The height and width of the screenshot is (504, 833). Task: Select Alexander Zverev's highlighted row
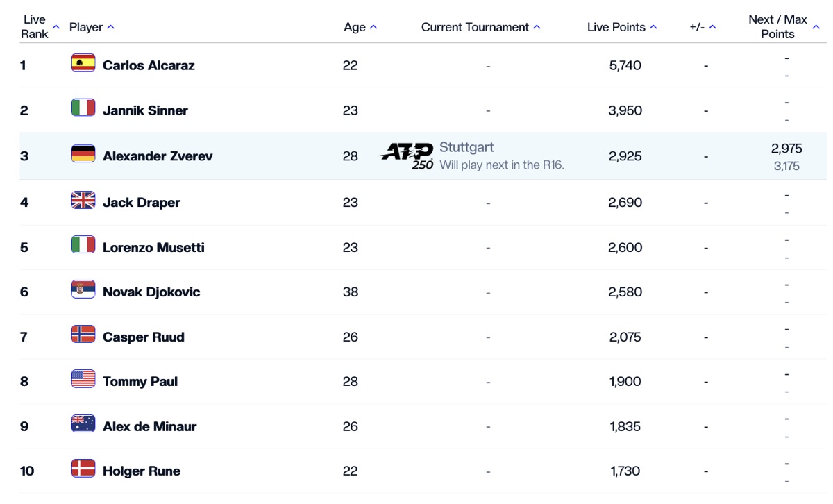423,156
